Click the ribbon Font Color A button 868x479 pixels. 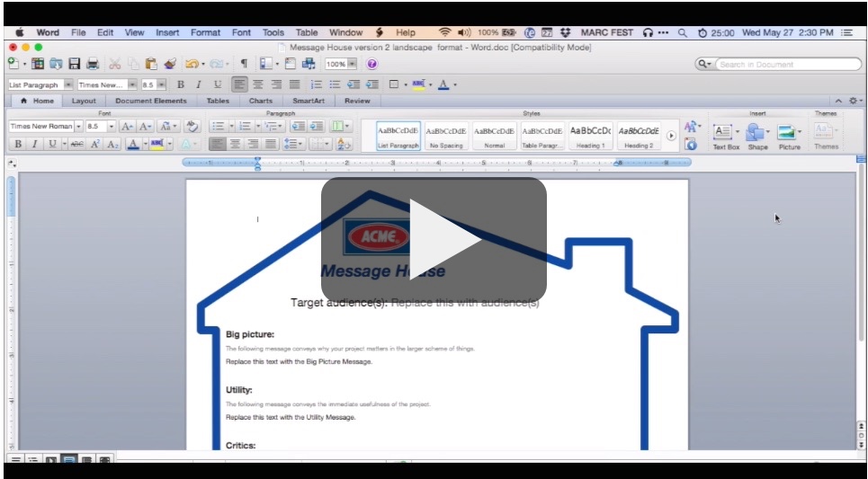point(133,145)
